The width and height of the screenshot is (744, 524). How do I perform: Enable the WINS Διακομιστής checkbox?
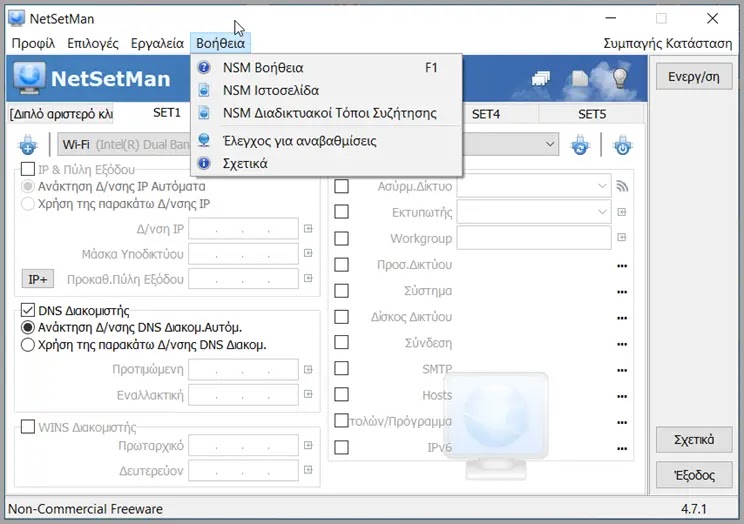pyautogui.click(x=28, y=427)
